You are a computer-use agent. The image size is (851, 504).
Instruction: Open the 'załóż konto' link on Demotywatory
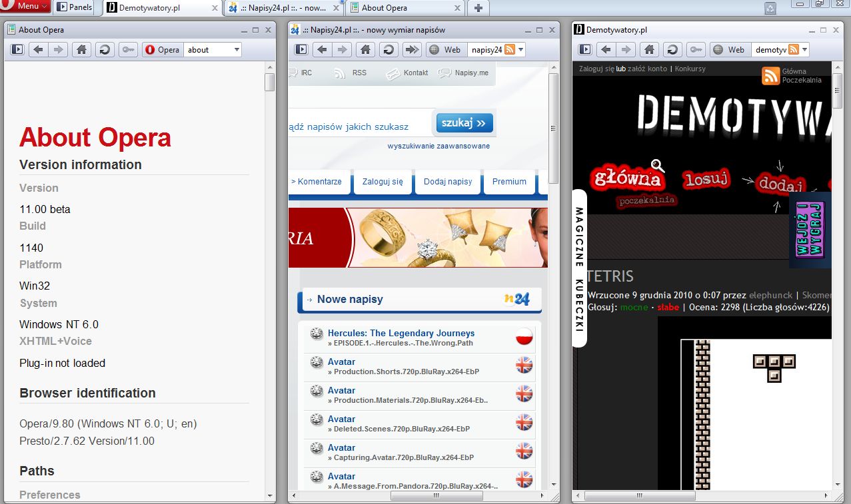[647, 69]
